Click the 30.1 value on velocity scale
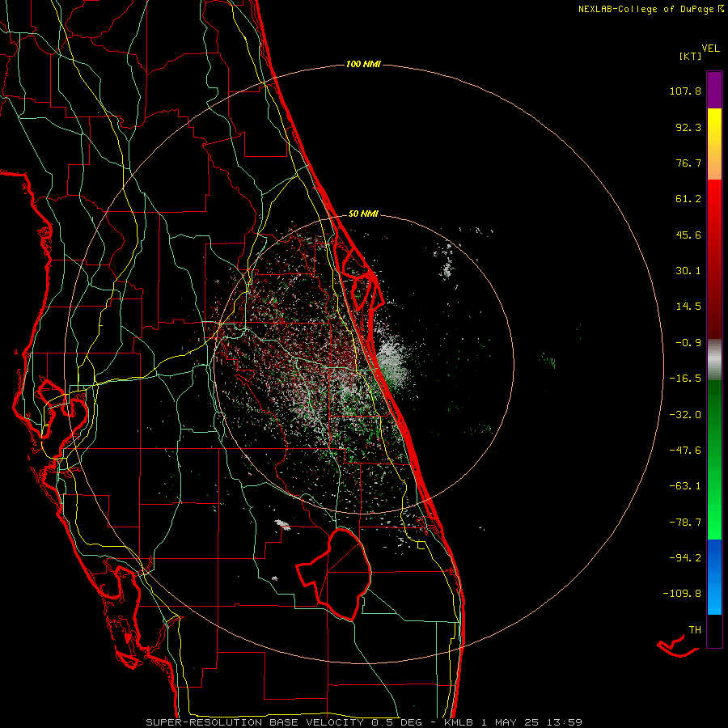Viewport: 728px width, 728px height. click(688, 271)
